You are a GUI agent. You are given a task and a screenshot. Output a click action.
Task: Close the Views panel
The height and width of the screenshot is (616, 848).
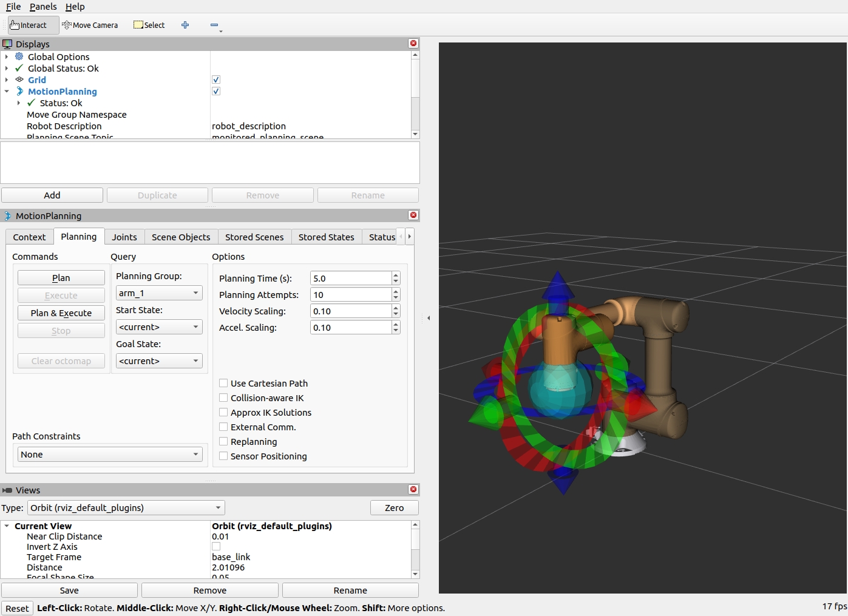click(413, 490)
